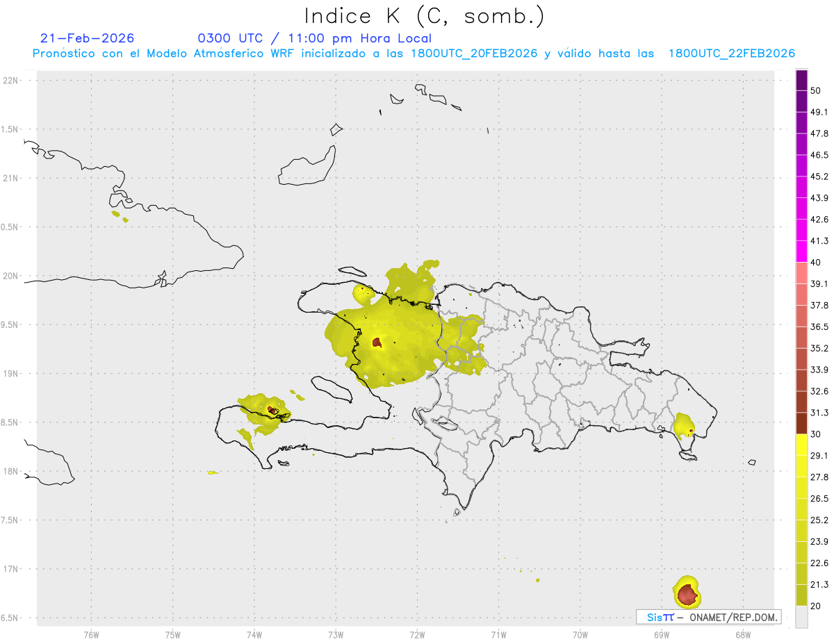This screenshot has width=834, height=644.
Task: Click the "6.5N" latitude tick label
Action: coord(10,618)
